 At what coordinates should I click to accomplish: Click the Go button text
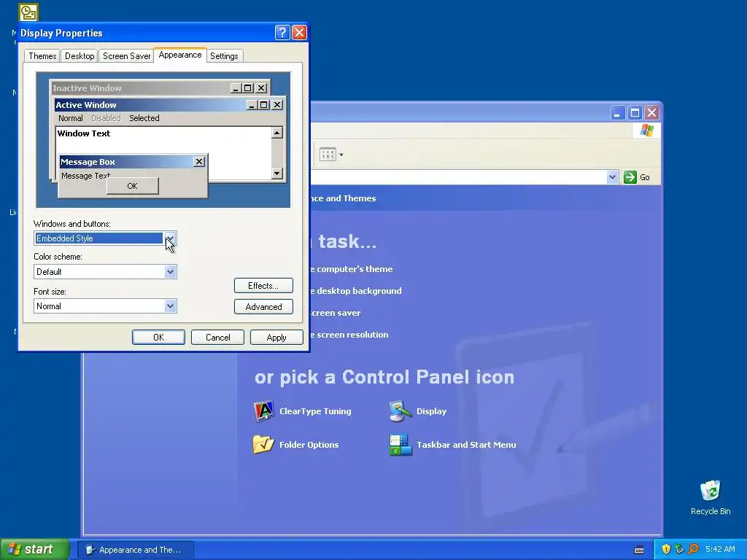coord(645,177)
